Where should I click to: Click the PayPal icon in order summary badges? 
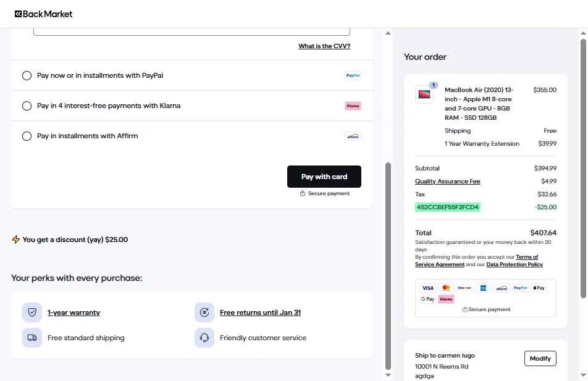[x=520, y=288]
